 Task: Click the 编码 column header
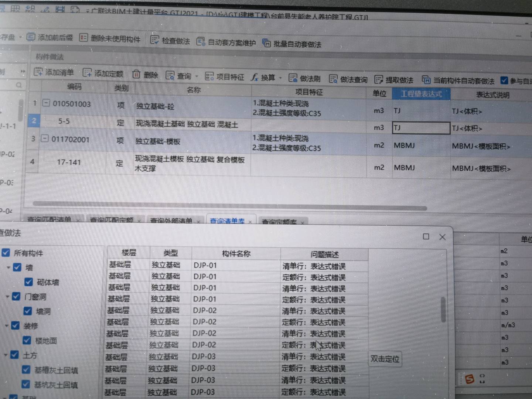pos(74,86)
